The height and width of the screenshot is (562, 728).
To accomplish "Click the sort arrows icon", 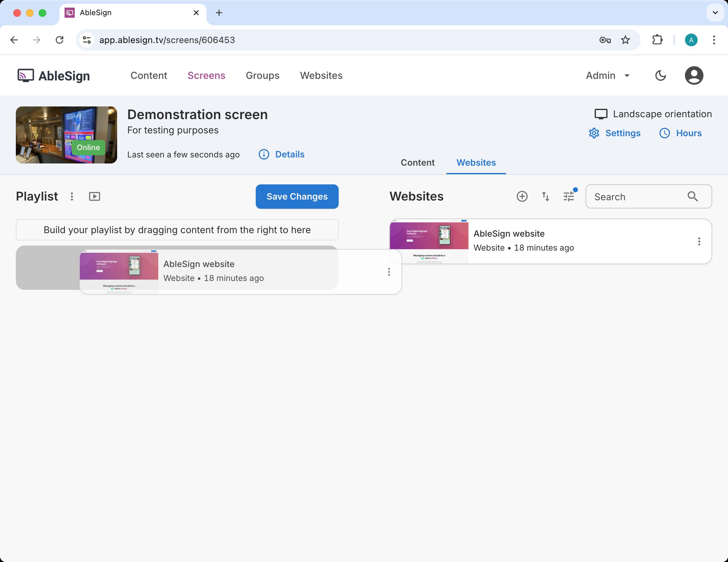I will click(545, 196).
